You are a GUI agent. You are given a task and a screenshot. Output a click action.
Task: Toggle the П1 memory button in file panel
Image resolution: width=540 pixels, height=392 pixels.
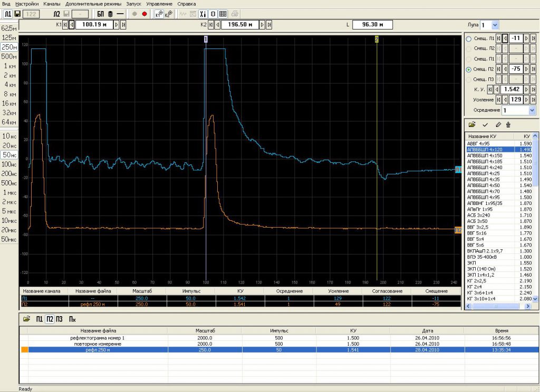point(40,319)
